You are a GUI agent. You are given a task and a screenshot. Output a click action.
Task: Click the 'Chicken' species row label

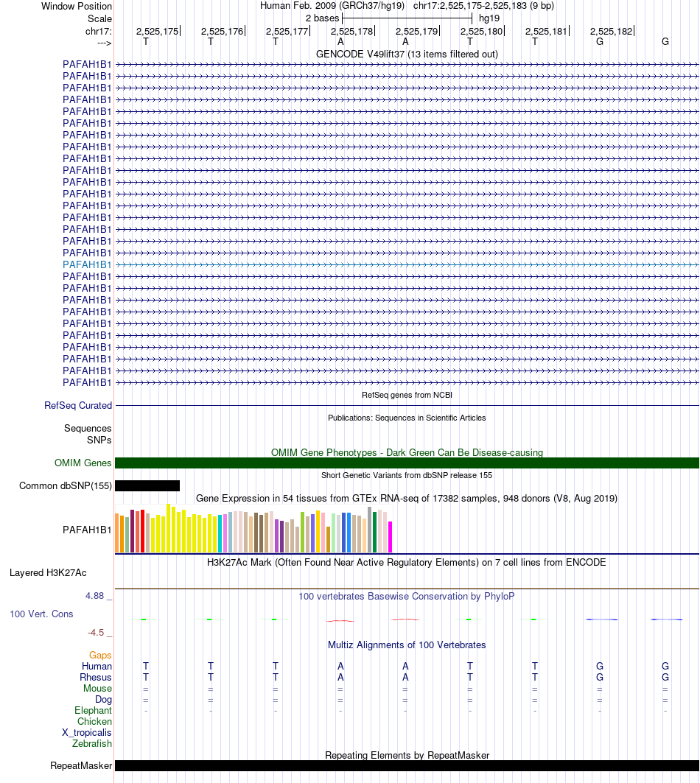pyautogui.click(x=94, y=722)
